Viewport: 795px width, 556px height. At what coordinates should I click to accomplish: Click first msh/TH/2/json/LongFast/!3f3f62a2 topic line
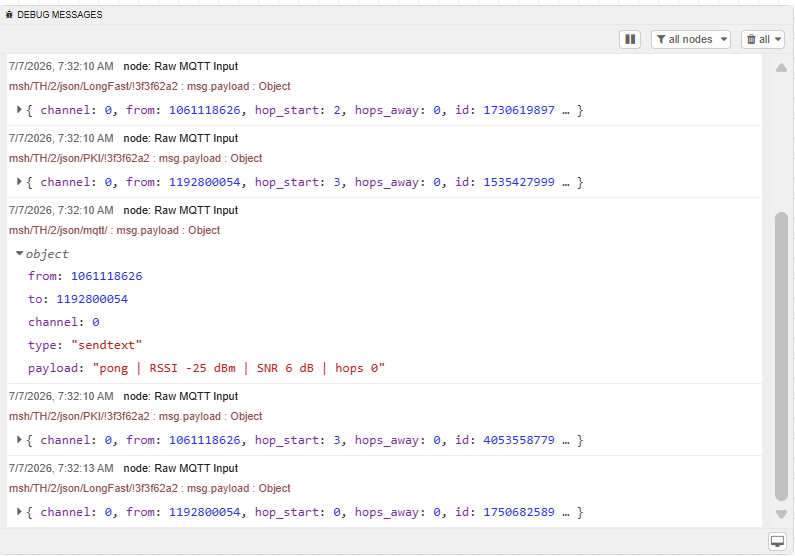[x=150, y=86]
